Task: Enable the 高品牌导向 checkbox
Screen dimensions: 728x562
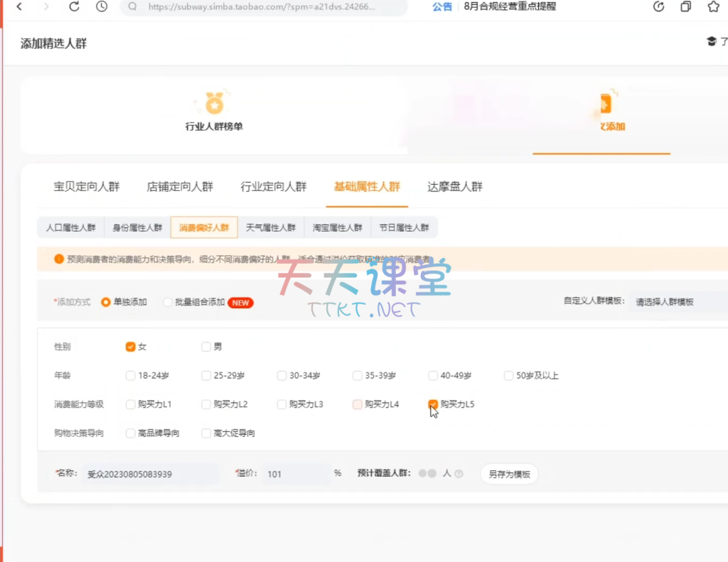Action: coord(130,433)
